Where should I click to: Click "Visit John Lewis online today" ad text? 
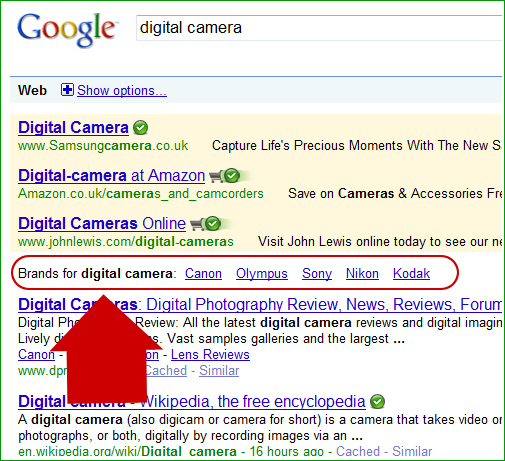(380, 242)
